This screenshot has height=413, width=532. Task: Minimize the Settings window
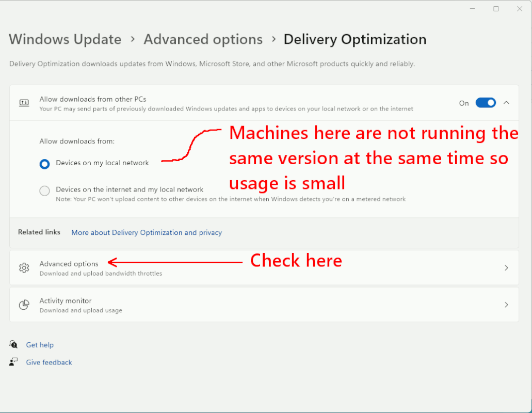(473, 9)
